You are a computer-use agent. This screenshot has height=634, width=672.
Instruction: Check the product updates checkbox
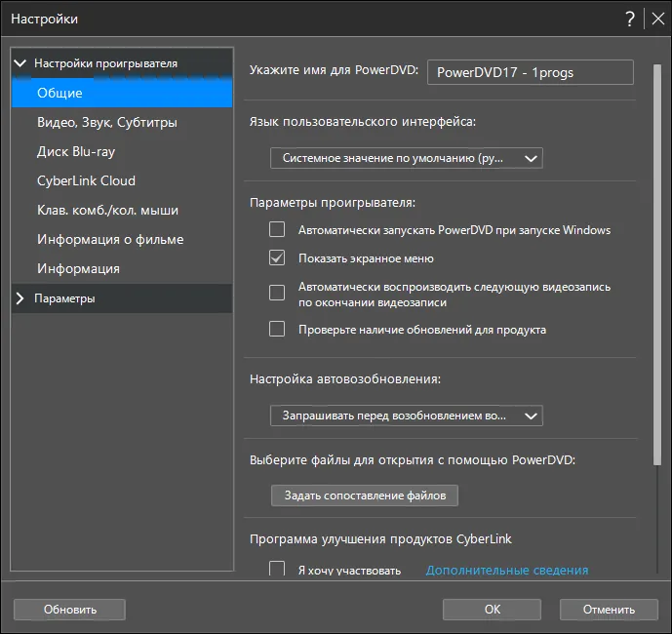click(x=277, y=330)
